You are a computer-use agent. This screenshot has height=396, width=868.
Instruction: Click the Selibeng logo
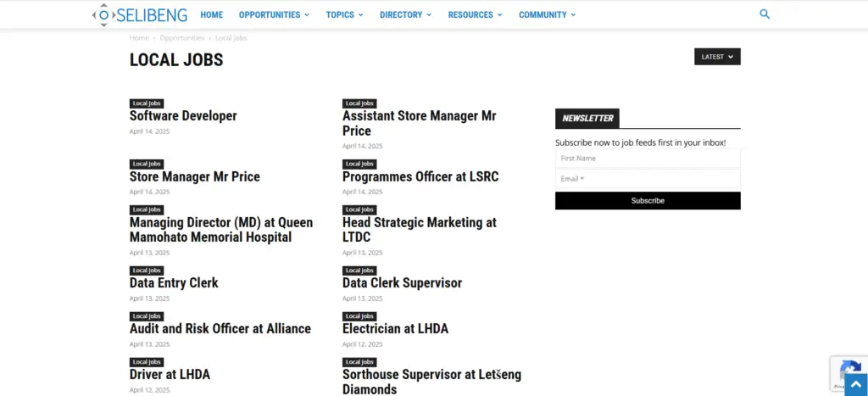click(140, 15)
